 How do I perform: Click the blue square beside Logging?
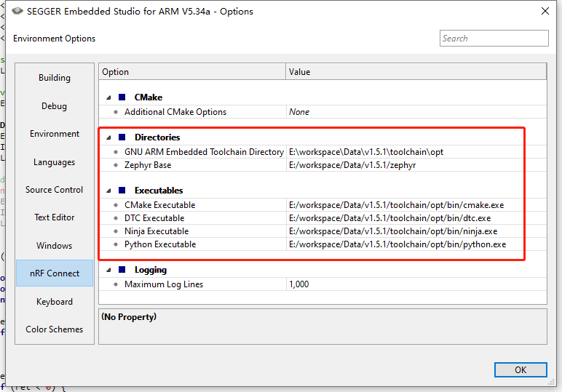[x=122, y=270]
